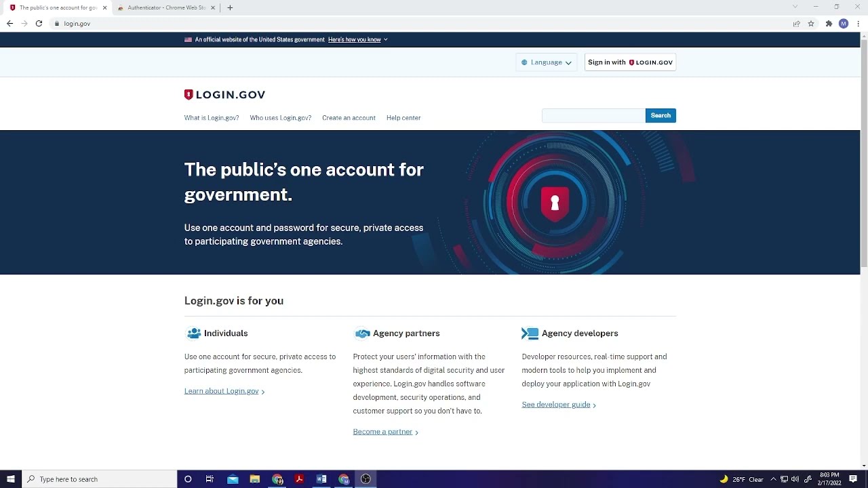The width and height of the screenshot is (868, 488).
Task: Click Sign in with Login.gov button
Action: tap(630, 62)
